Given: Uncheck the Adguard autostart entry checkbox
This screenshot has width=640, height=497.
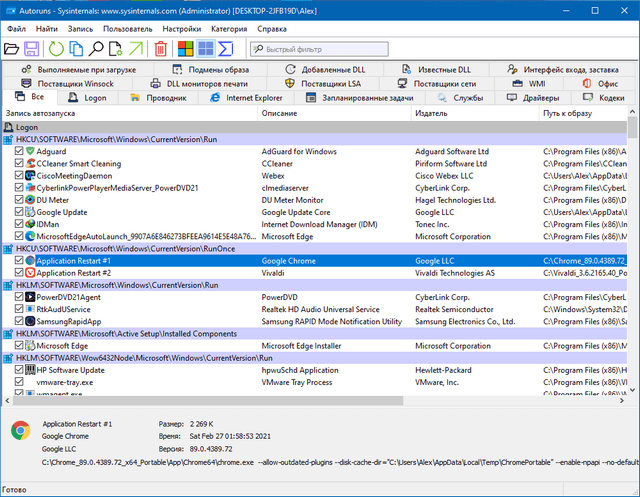Looking at the screenshot, I should [19, 151].
